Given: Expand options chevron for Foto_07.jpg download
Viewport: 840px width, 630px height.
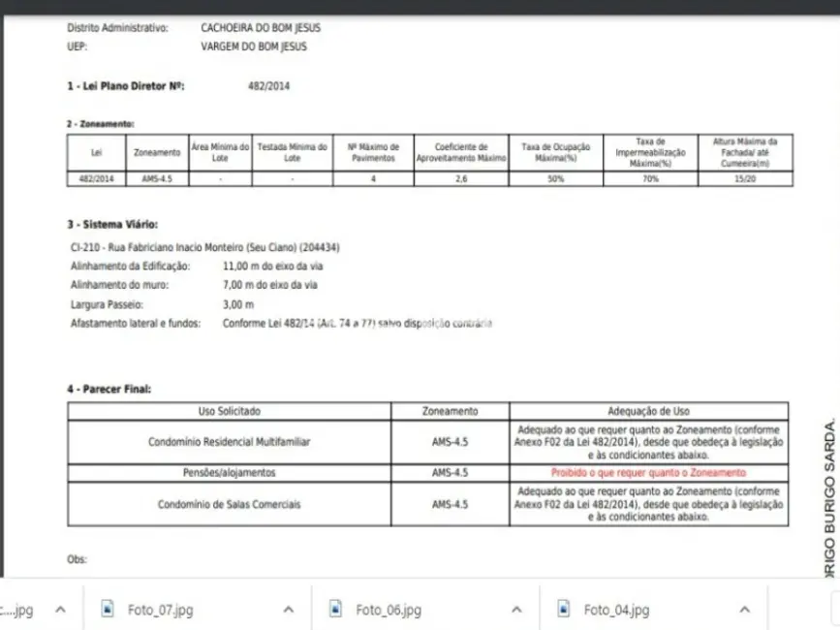Looking at the screenshot, I should tap(288, 610).
